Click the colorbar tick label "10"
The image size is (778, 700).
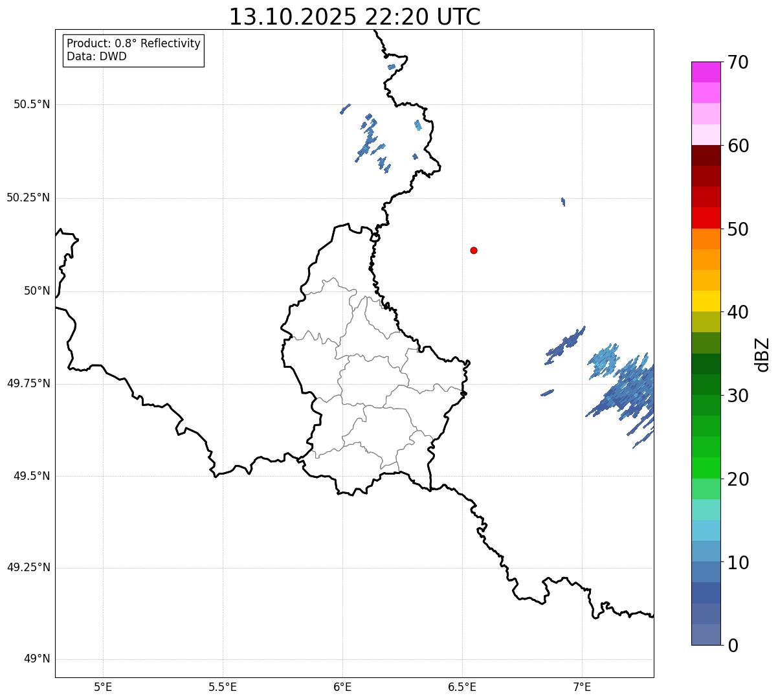click(738, 562)
